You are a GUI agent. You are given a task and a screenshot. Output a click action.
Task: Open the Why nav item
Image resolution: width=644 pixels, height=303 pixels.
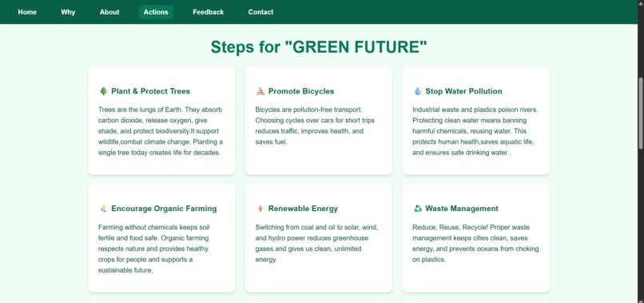click(68, 12)
